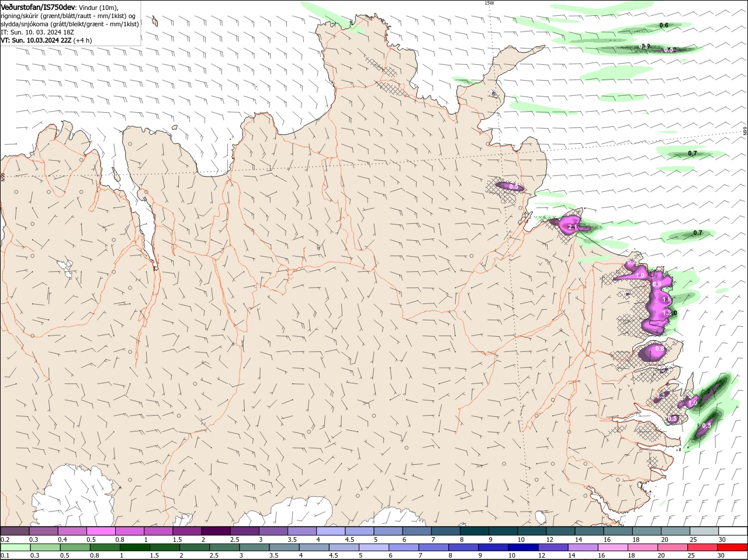Click the 'slydda/snjókoma' legend description line
The image size is (748, 560).
[x=70, y=24]
